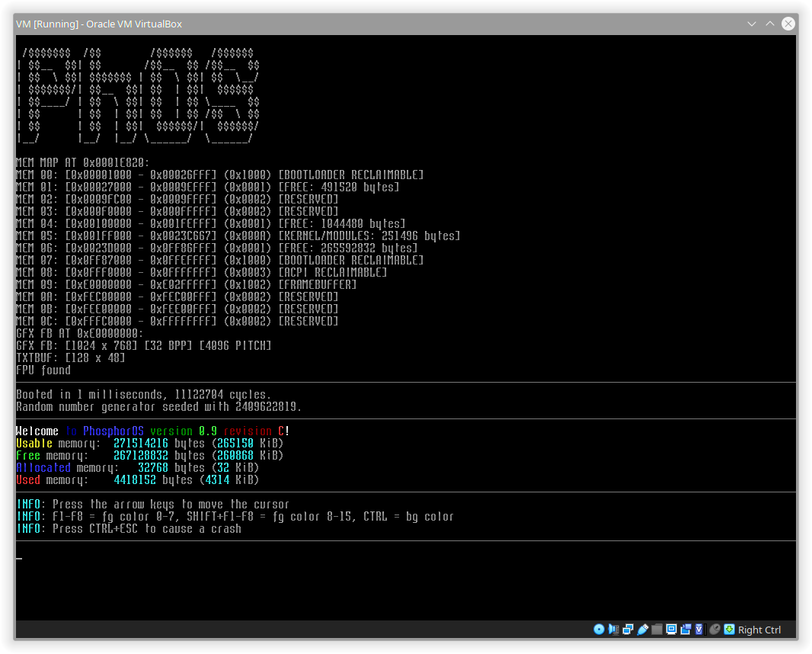
Task: Click the random number generator seed line
Action: point(159,407)
